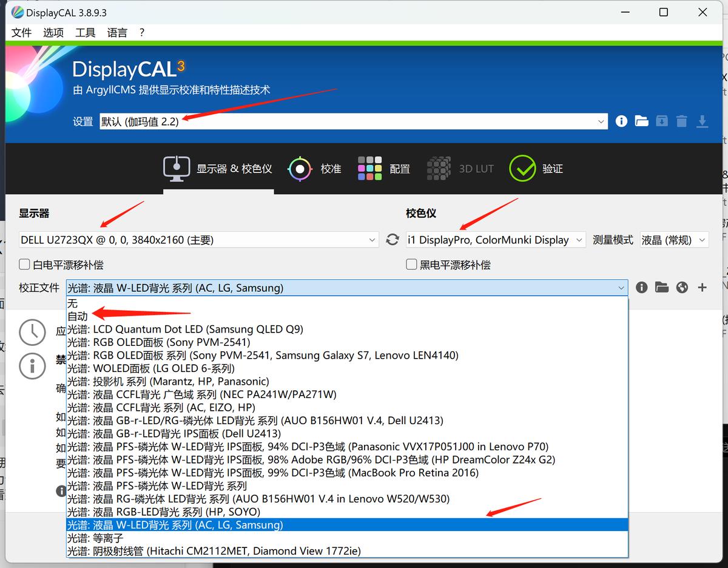Show correction file info icon
Viewport: 728px width, 568px height.
click(642, 288)
